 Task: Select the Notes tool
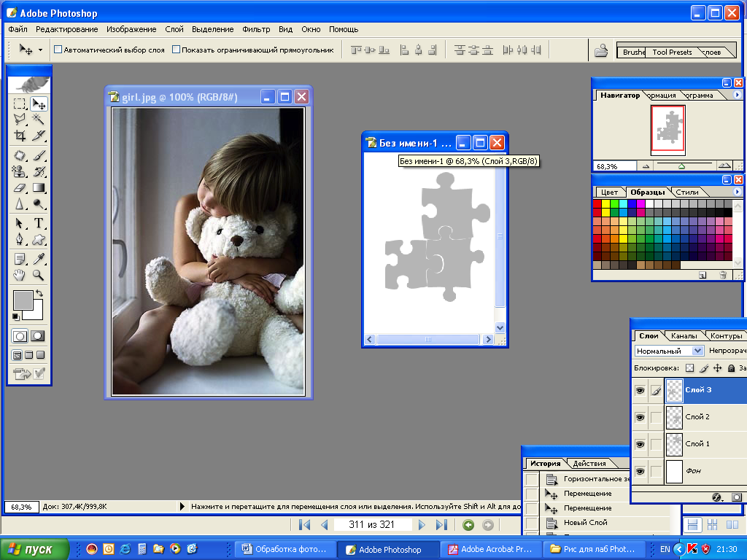20,259
